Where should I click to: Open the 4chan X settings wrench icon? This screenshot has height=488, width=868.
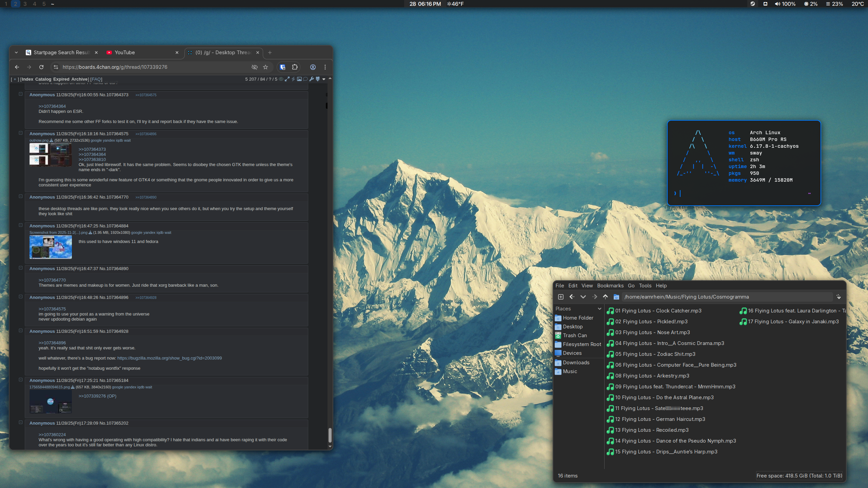(x=312, y=79)
